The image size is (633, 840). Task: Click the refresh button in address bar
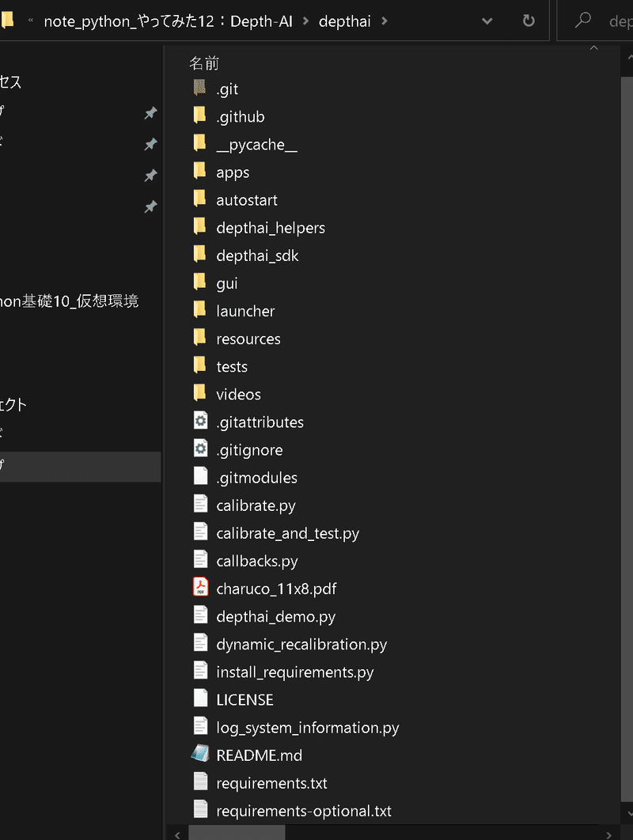(x=529, y=21)
